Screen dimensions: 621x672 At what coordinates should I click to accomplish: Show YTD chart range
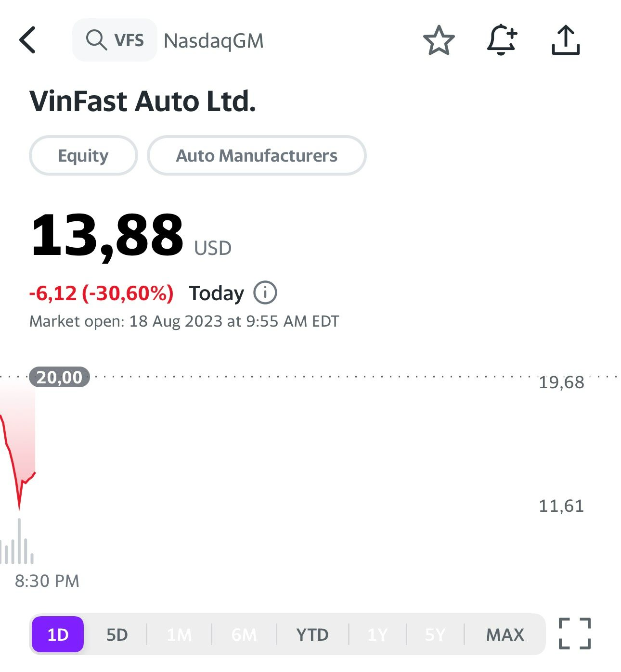(x=312, y=634)
